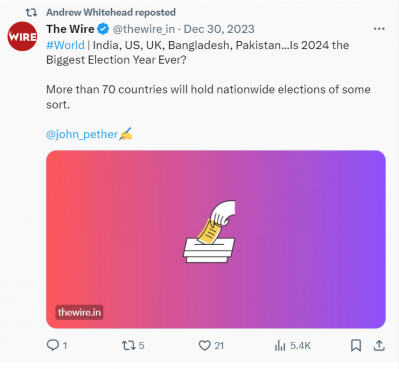The height and width of the screenshot is (369, 399).
Task: View analytics bar chart icon
Action: pos(280,346)
